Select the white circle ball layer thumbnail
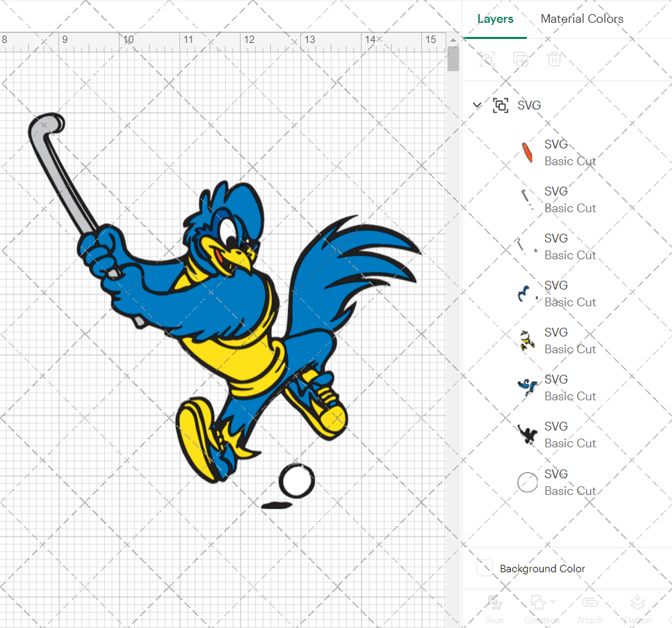This screenshot has height=628, width=672. [527, 482]
